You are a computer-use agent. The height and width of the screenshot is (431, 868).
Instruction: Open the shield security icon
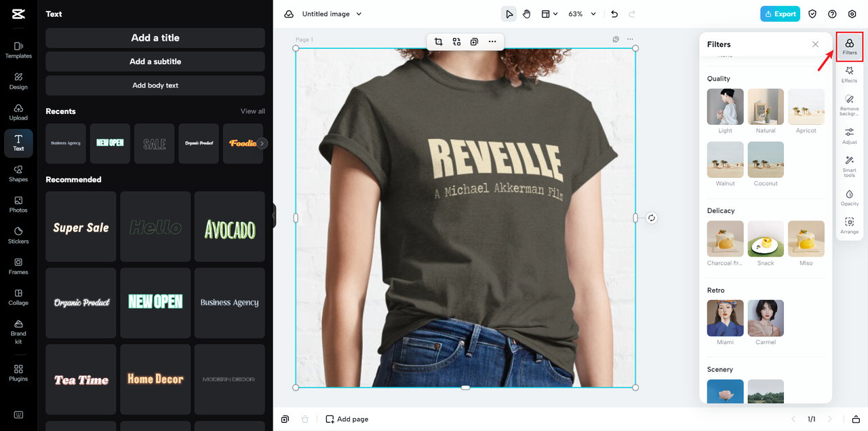812,14
